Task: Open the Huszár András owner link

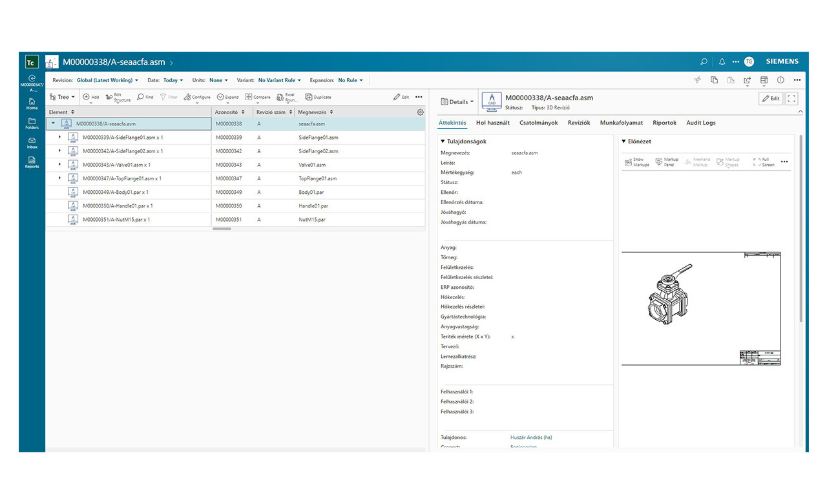Action: [x=530, y=437]
